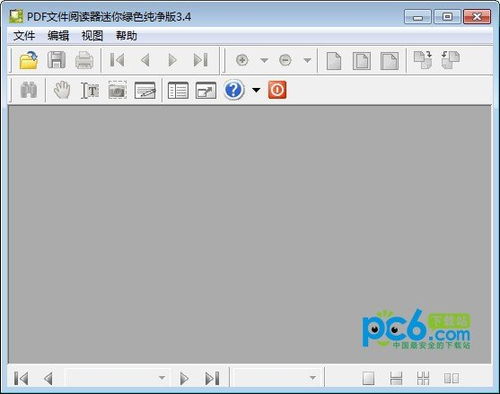Open the 视图 menu

tap(92, 36)
